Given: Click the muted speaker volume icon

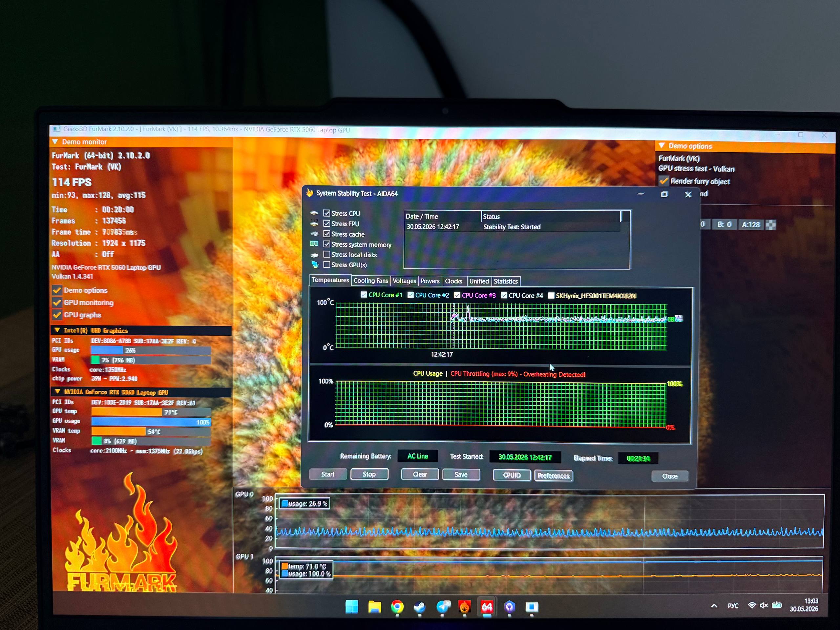Looking at the screenshot, I should [x=764, y=605].
